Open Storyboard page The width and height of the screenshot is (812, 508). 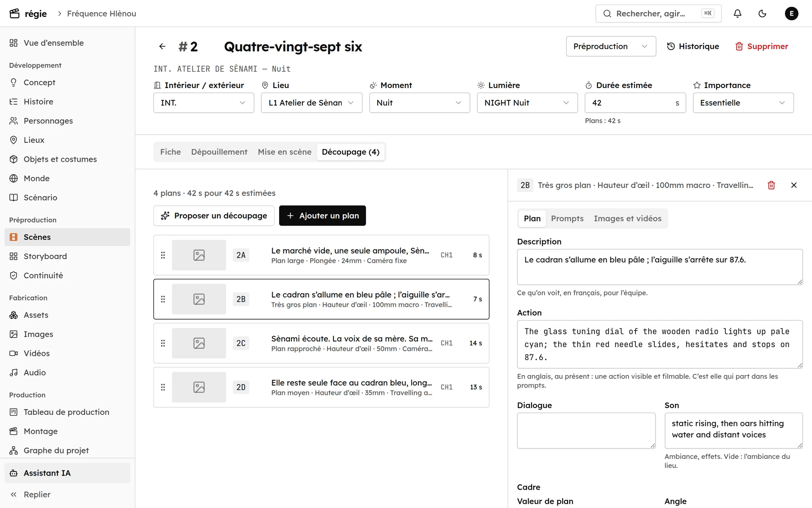click(67, 257)
